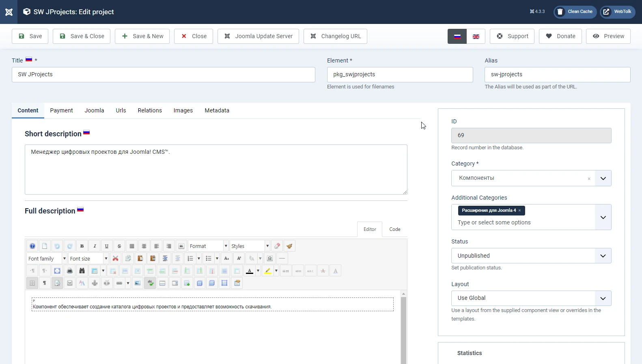Click the Changelog URL button
The image size is (642, 364).
point(335,36)
